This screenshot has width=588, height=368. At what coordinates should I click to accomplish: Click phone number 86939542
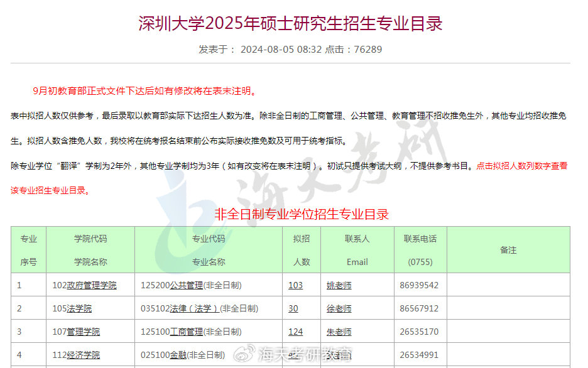[419, 285]
